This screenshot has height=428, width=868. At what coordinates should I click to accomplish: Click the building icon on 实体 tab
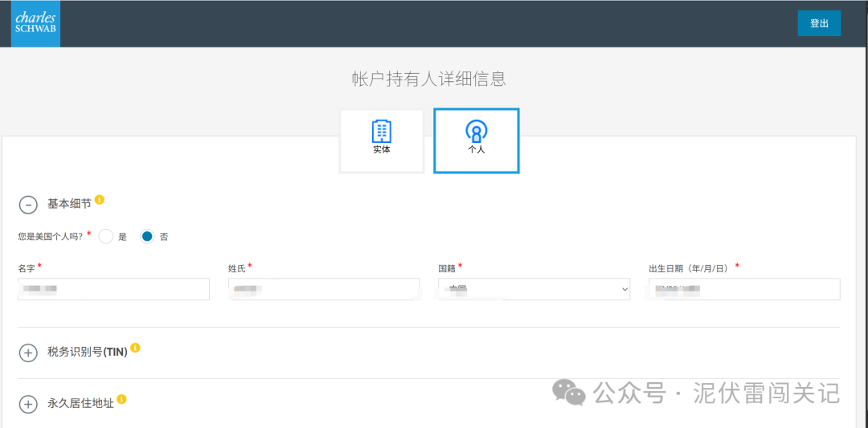[382, 131]
